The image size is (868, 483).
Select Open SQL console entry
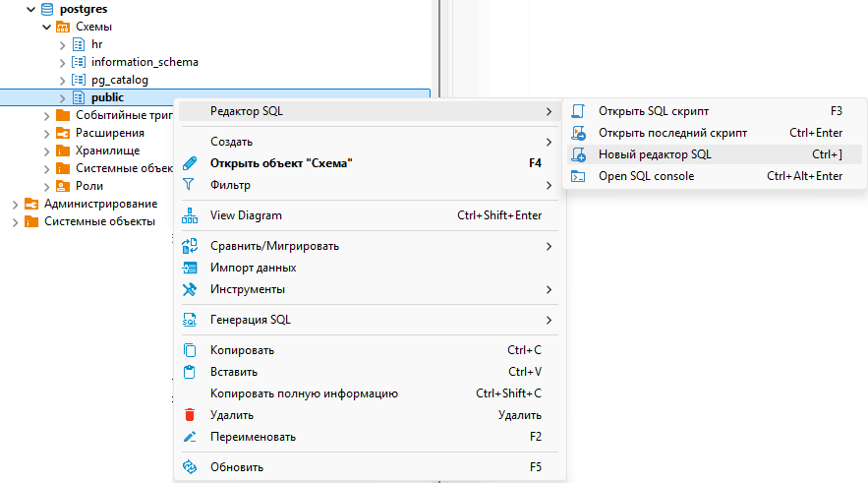click(x=715, y=176)
